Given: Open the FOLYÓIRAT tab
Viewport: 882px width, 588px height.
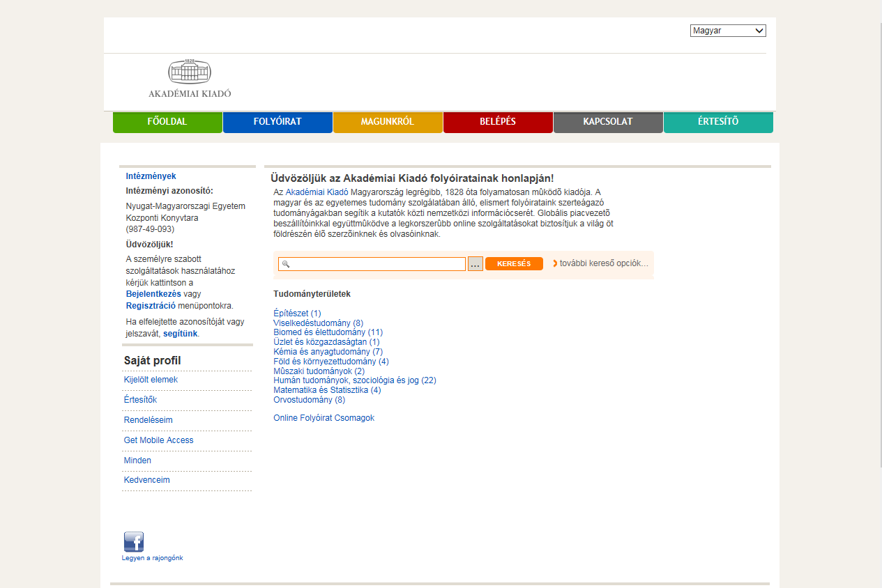Looking at the screenshot, I should (277, 122).
